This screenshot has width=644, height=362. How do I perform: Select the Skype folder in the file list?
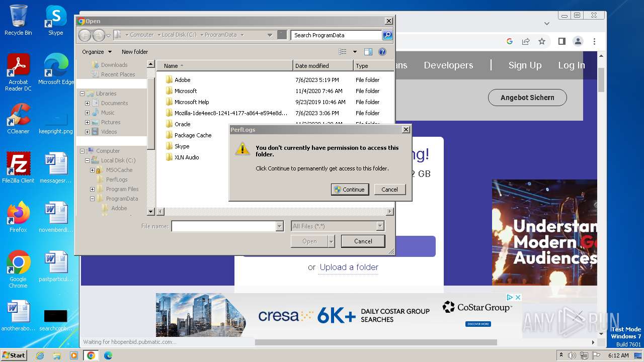coord(182,146)
